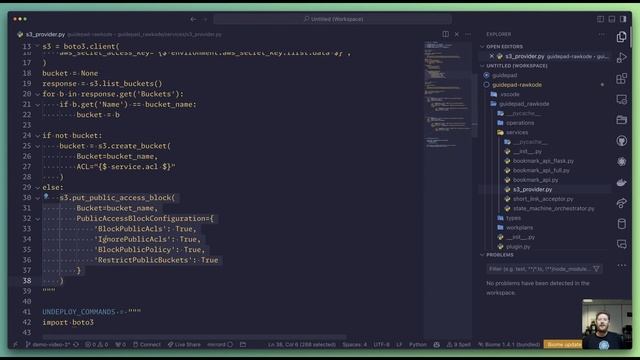
Task: Toggle the primary side bar layout button
Action: 600,19
